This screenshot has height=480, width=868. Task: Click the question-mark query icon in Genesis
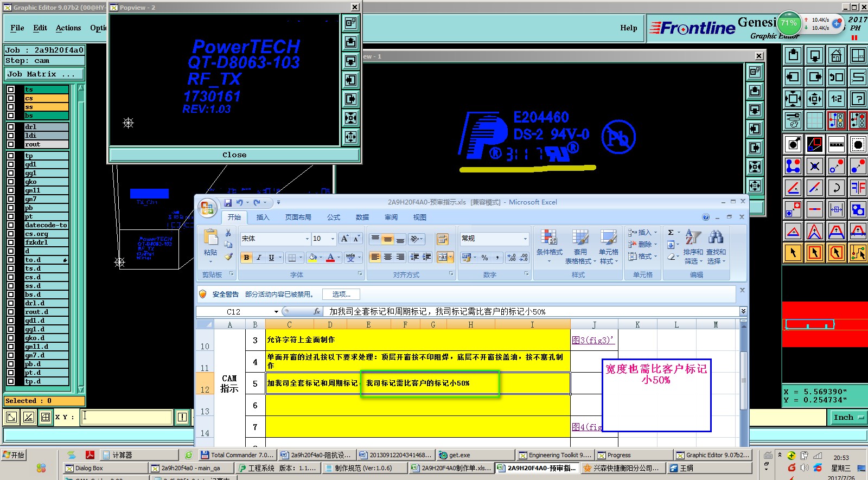pyautogui.click(x=858, y=99)
